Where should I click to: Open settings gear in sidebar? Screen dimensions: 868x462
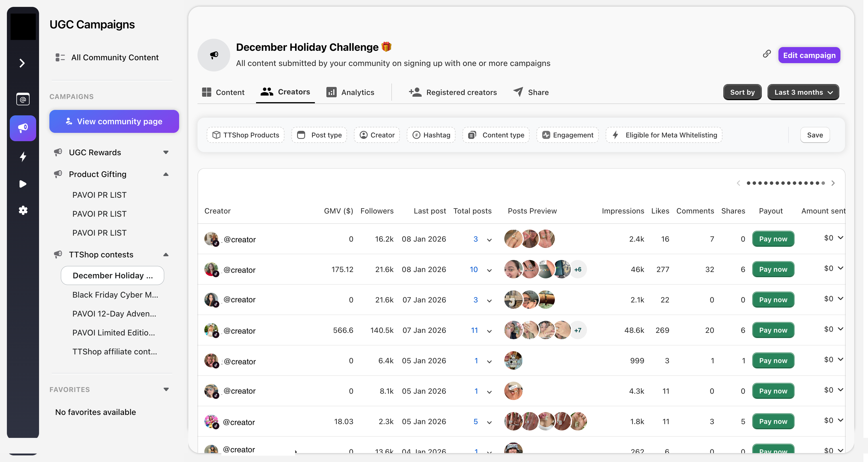coord(23,210)
